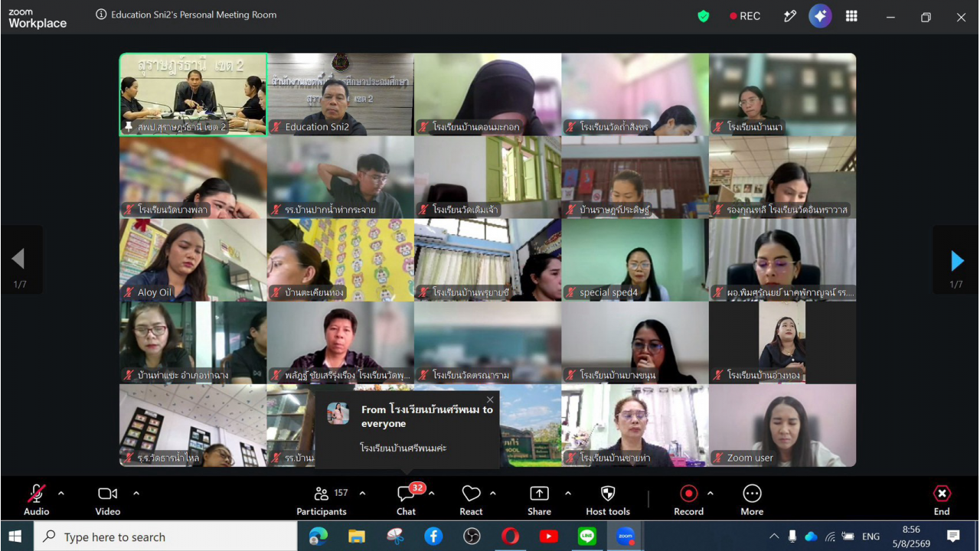
Task: Open chat message from โรงเรียนบ้านศรีพนม
Action: (x=407, y=429)
